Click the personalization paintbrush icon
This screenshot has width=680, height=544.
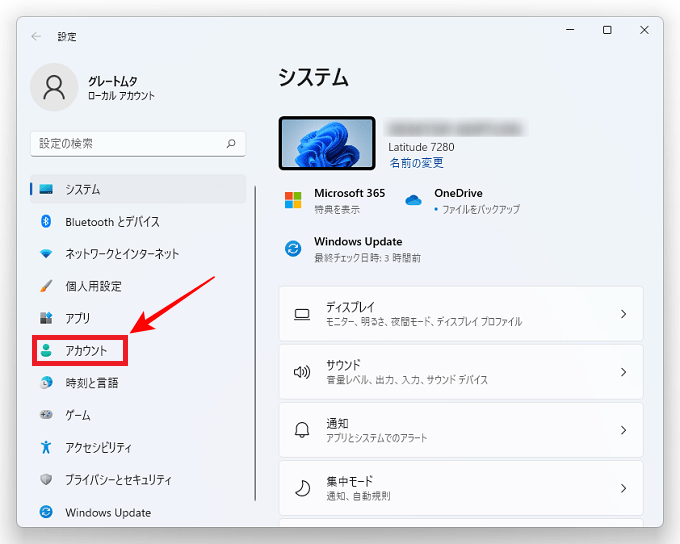click(46, 286)
